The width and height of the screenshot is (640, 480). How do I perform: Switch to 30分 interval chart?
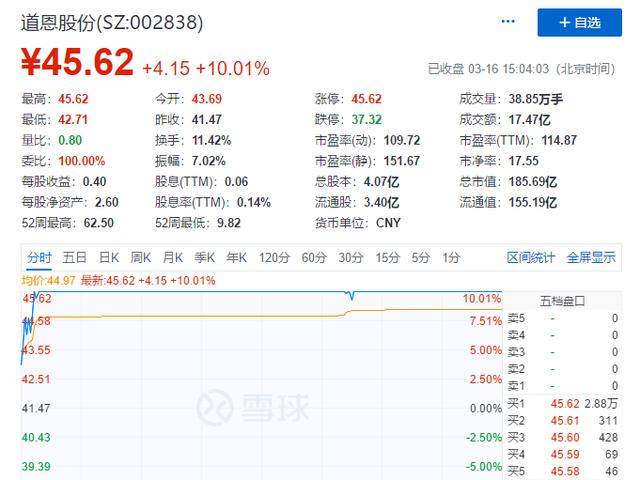(350, 257)
